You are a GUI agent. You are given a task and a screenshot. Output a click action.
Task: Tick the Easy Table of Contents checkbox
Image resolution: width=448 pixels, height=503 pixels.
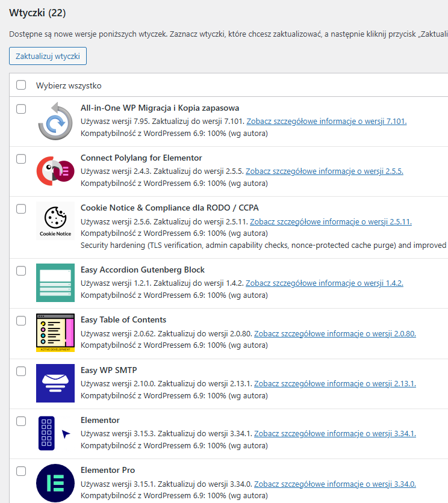tap(21, 321)
